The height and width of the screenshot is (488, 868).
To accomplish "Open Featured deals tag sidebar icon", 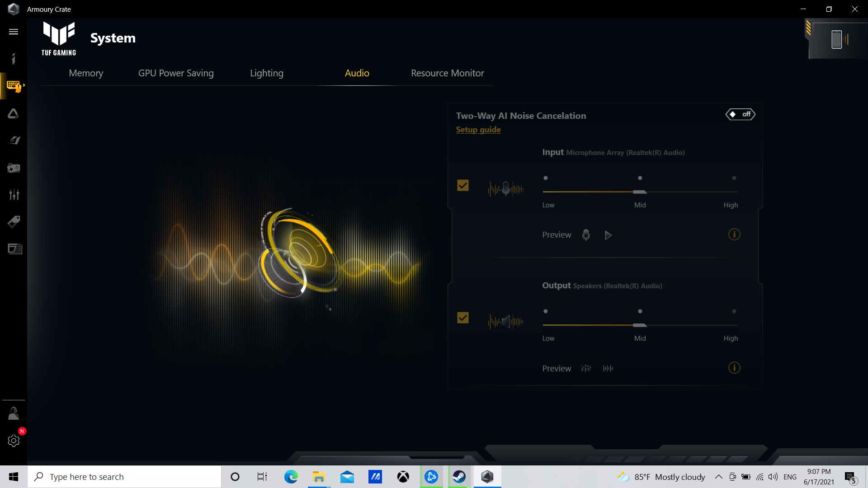I will click(x=14, y=222).
